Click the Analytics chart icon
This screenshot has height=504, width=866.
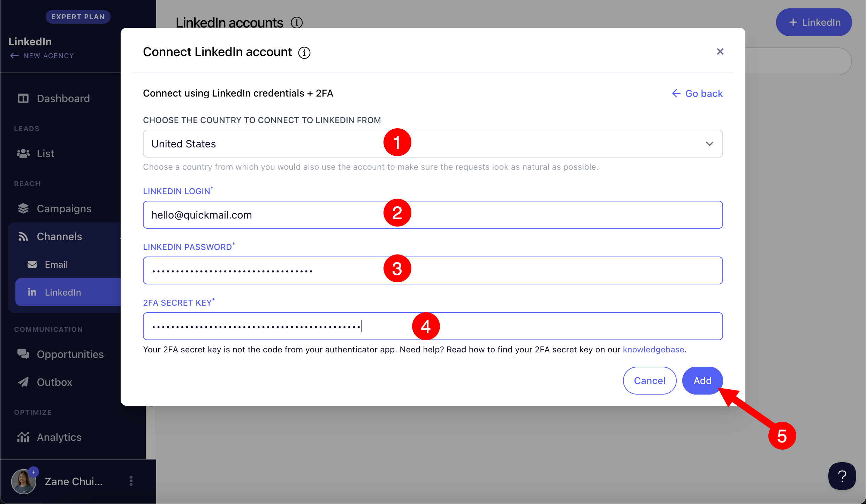pos(23,437)
